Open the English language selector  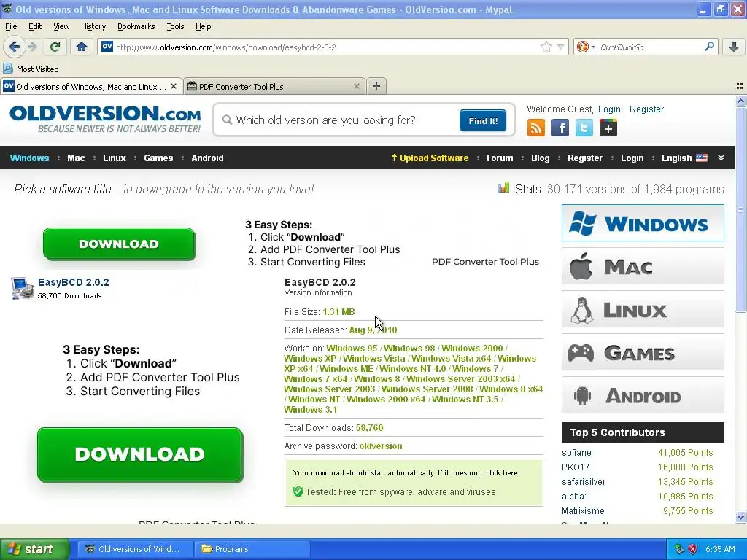tap(684, 158)
